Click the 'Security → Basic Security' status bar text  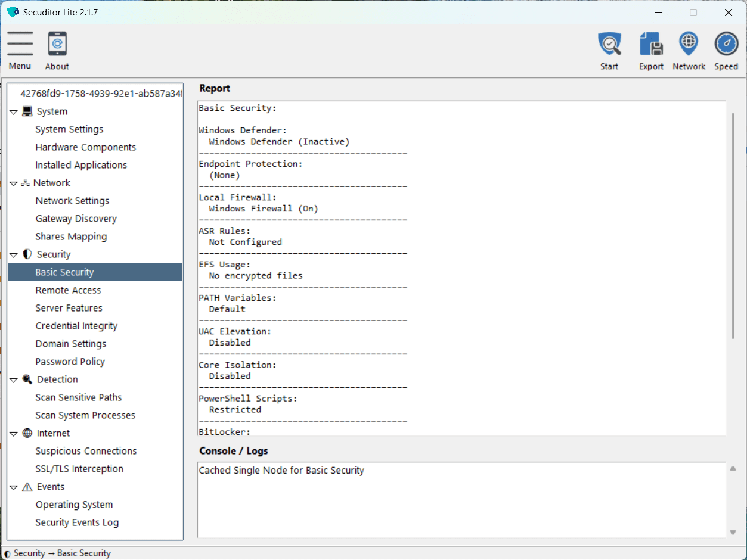pyautogui.click(x=62, y=553)
